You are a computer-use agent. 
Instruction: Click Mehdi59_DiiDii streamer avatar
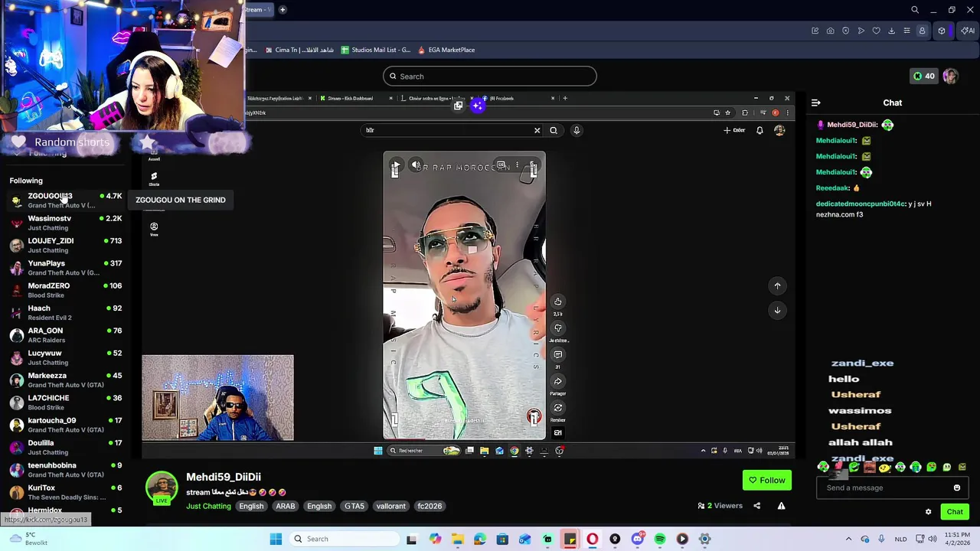pyautogui.click(x=162, y=487)
